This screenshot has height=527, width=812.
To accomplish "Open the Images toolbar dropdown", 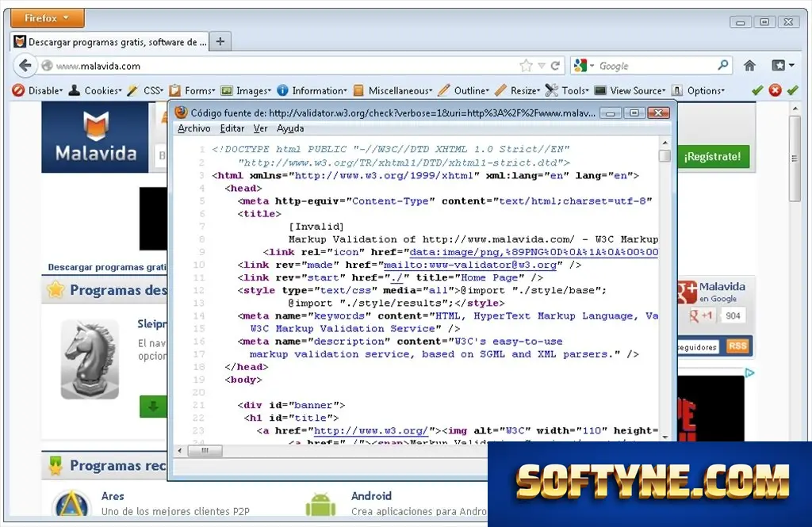I will [x=246, y=90].
